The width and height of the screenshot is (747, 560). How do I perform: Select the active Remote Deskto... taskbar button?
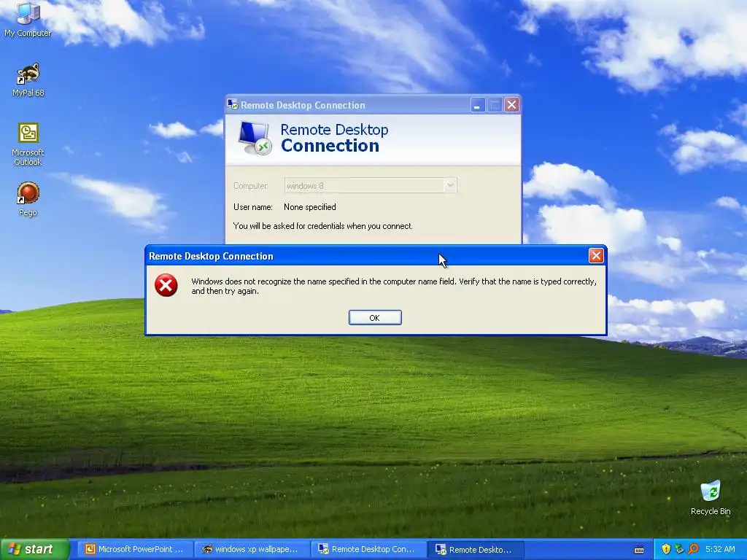click(x=476, y=550)
